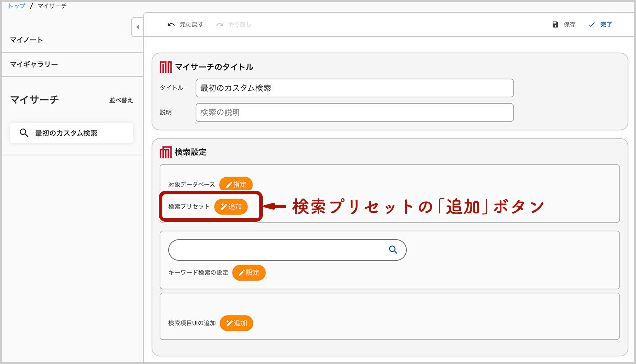Image resolution: width=636 pixels, height=364 pixels.
Task: Click マイサーチ in the breadcrumb
Action: pos(52,6)
